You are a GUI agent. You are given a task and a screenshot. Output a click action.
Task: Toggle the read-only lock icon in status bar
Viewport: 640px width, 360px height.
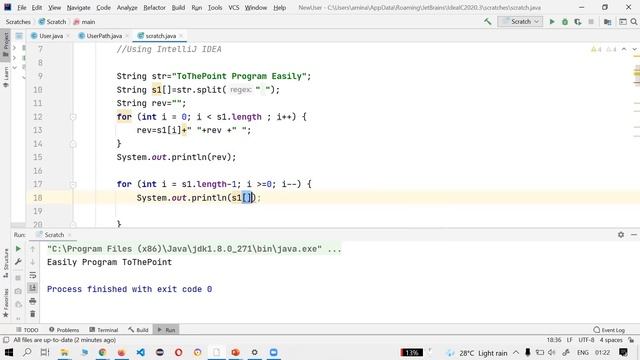[631, 340]
